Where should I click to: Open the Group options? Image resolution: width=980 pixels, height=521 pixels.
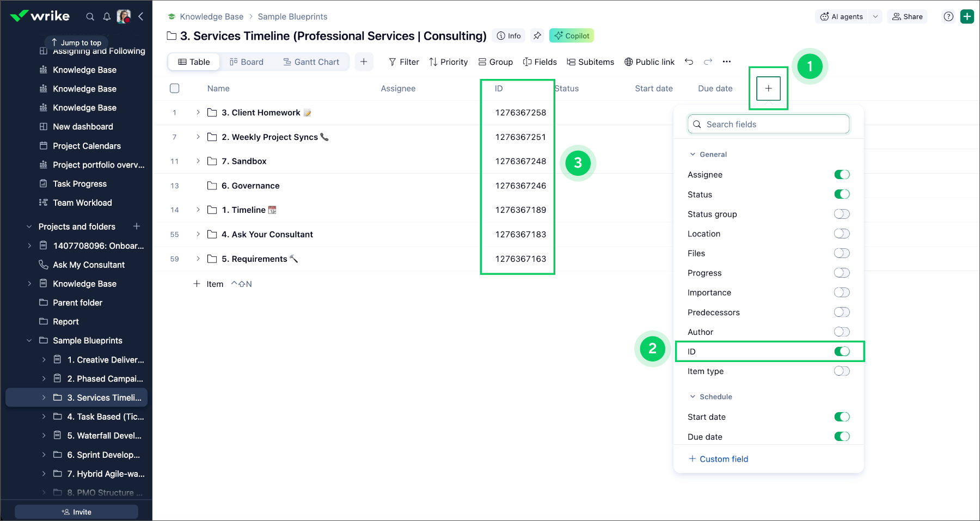(x=495, y=62)
